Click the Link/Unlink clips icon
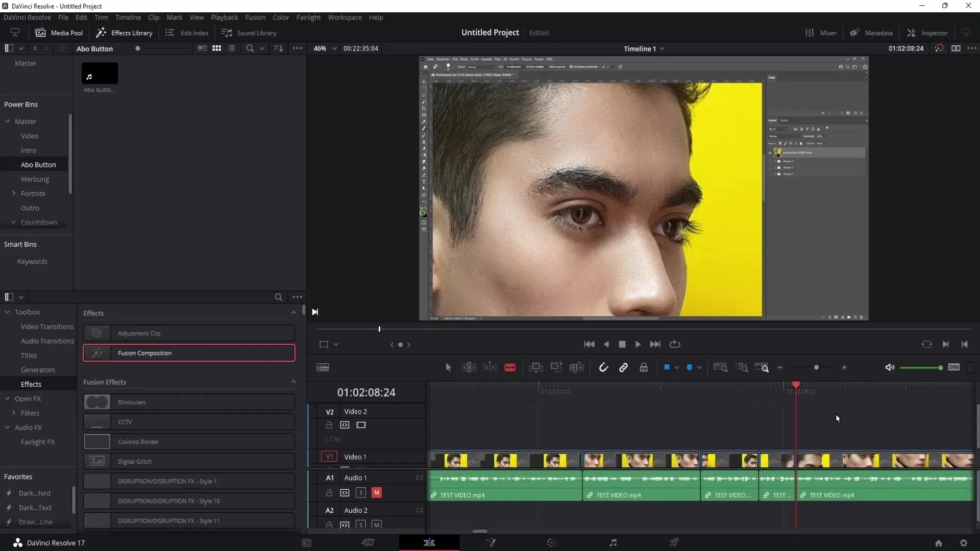The height and width of the screenshot is (551, 980). 623,367
